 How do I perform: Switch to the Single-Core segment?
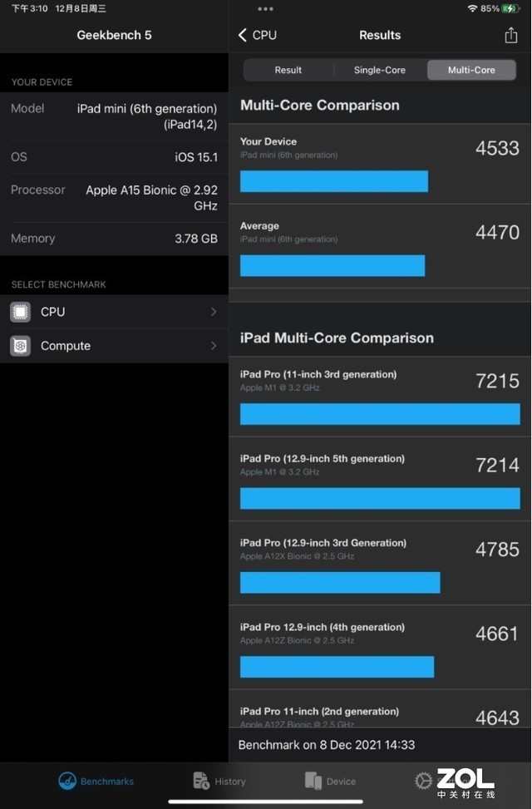(380, 70)
